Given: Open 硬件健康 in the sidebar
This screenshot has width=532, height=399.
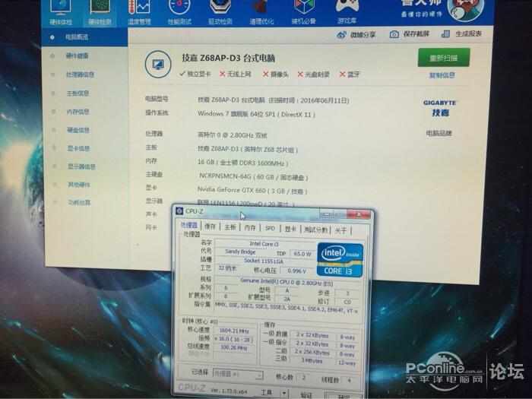Looking at the screenshot, I should point(77,56).
